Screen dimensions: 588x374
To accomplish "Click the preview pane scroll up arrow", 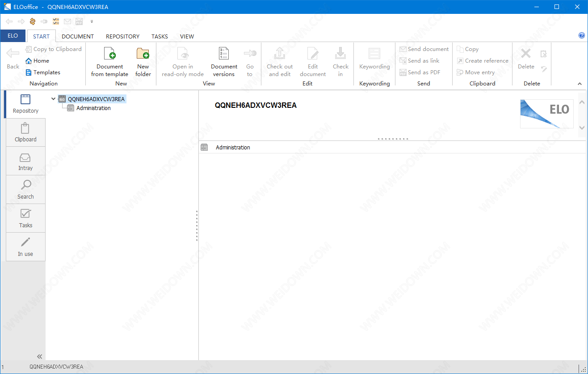I will pyautogui.click(x=582, y=102).
